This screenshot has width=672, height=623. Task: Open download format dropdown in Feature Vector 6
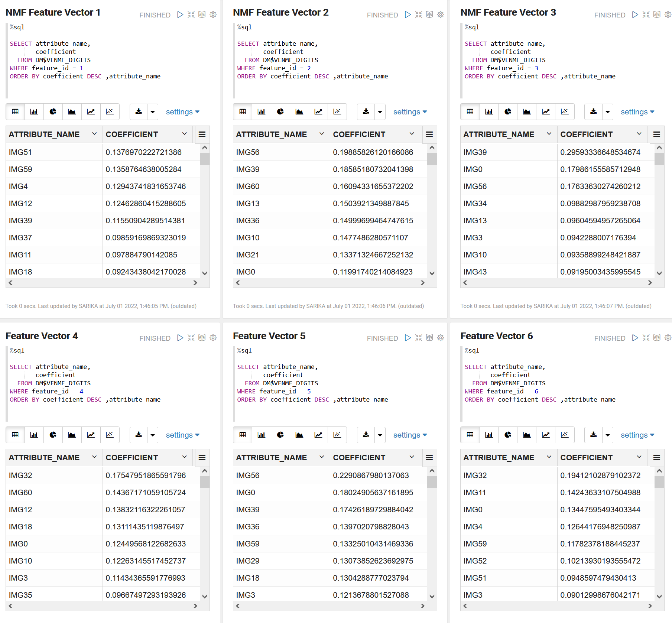click(x=608, y=435)
